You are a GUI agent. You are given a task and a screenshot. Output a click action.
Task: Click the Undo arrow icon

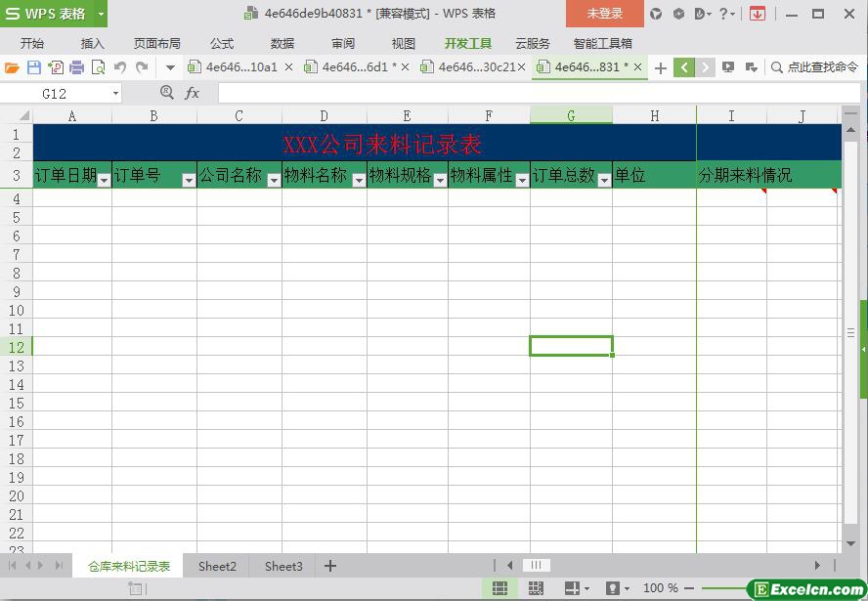(119, 67)
